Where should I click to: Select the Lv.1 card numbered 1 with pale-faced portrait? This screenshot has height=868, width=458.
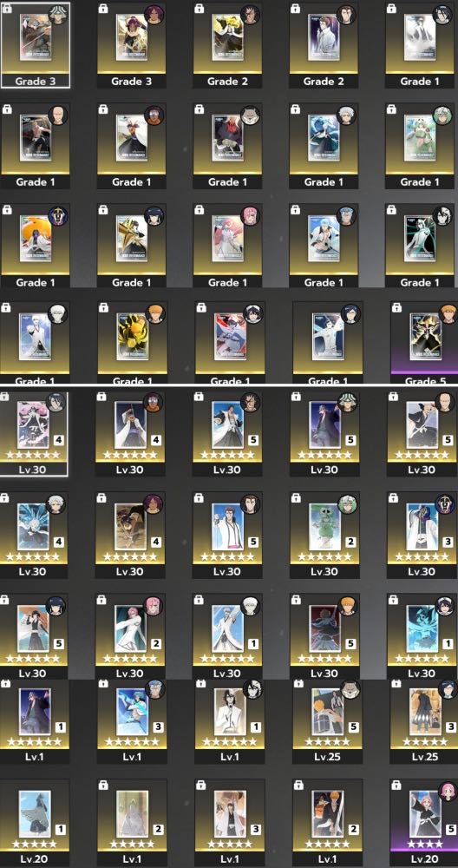tap(230, 721)
